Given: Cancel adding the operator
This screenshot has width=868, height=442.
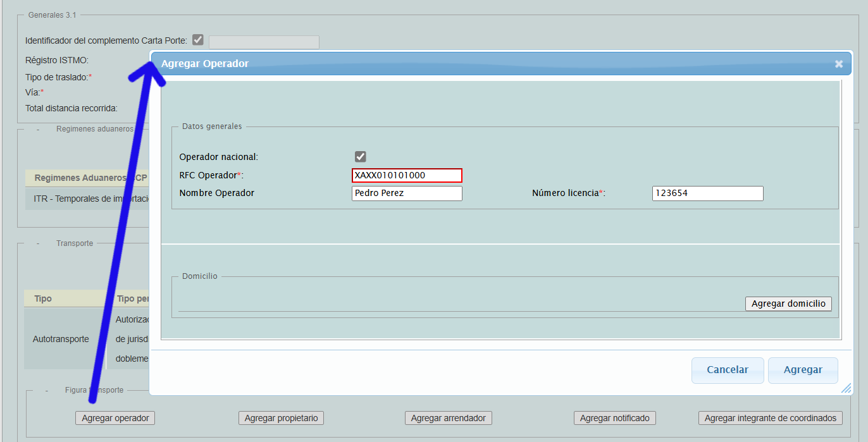Looking at the screenshot, I should coord(727,370).
